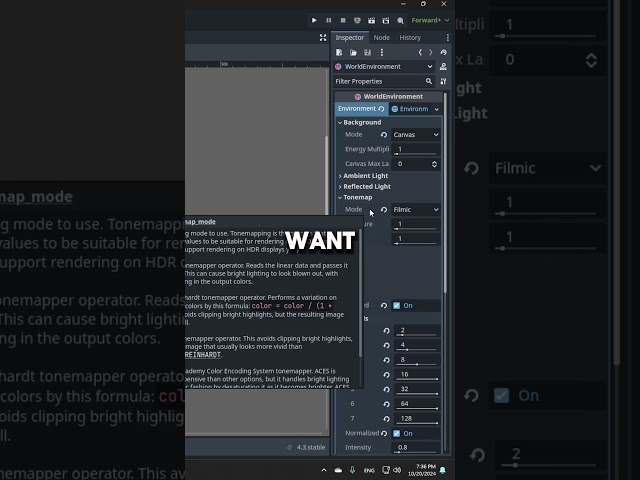640x480 pixels.
Task: Click the Canvas Max Layer stepper arrows
Action: [434, 164]
